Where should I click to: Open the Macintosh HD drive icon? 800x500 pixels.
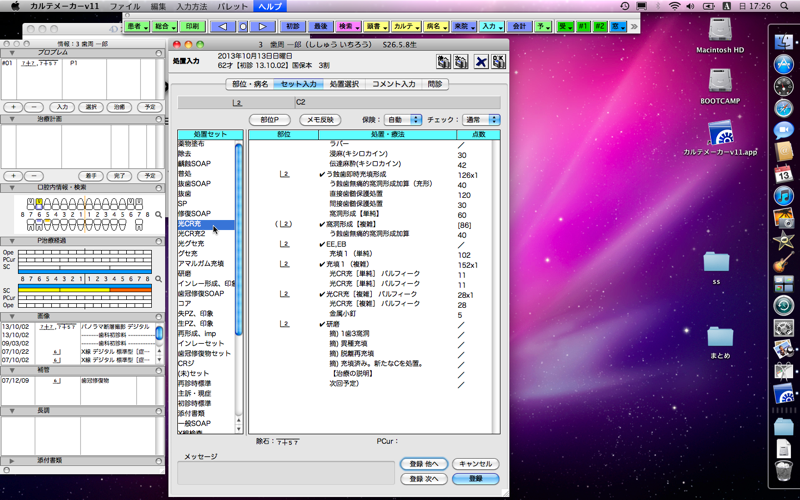(720, 33)
